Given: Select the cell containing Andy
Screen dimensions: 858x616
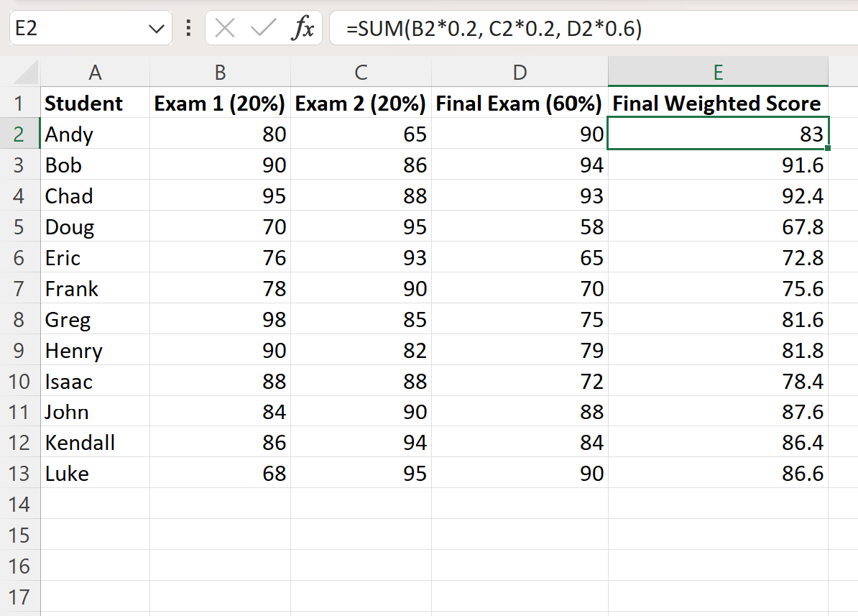Looking at the screenshot, I should [x=96, y=134].
